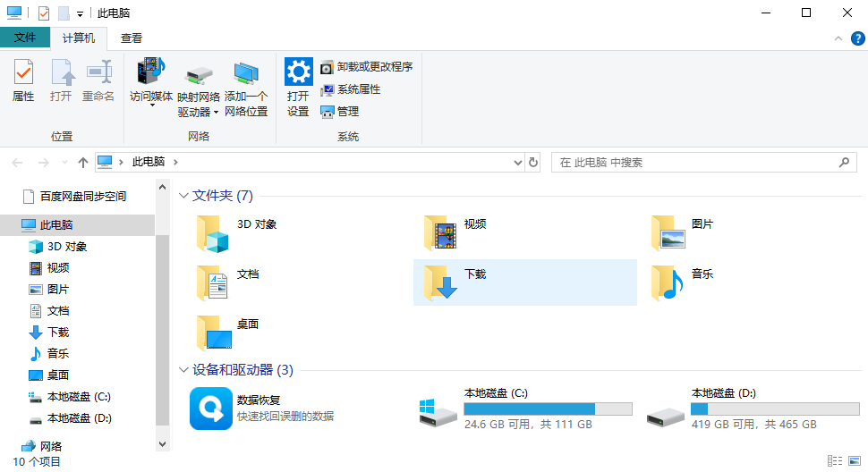Click 管理 in the ribbon
868x472 pixels.
coord(340,112)
